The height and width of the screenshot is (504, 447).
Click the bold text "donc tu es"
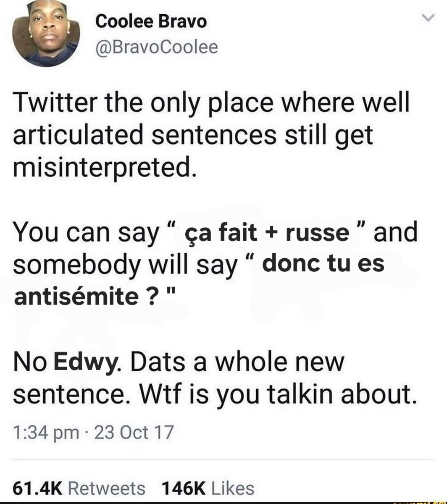[323, 263]
